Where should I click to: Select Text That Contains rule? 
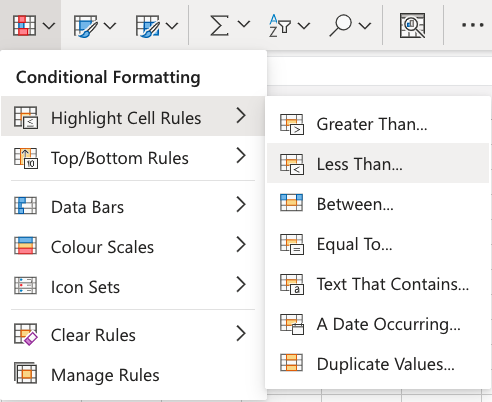(x=378, y=284)
